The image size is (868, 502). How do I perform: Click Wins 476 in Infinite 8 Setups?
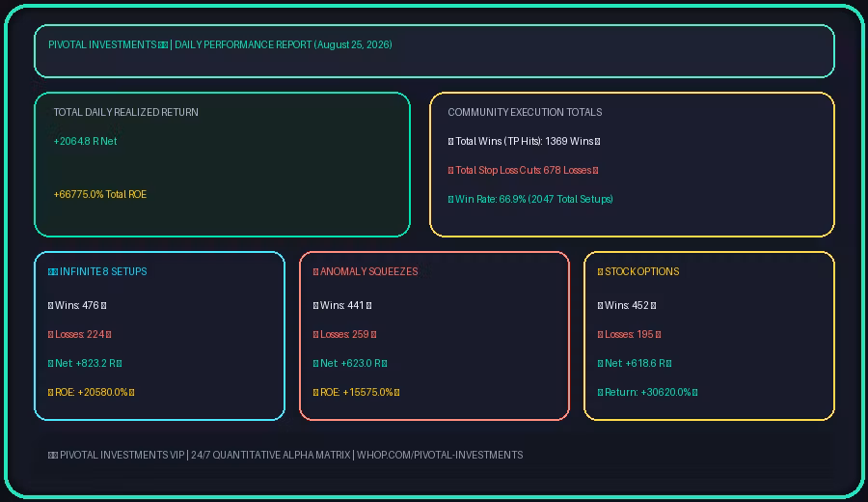click(x=77, y=305)
